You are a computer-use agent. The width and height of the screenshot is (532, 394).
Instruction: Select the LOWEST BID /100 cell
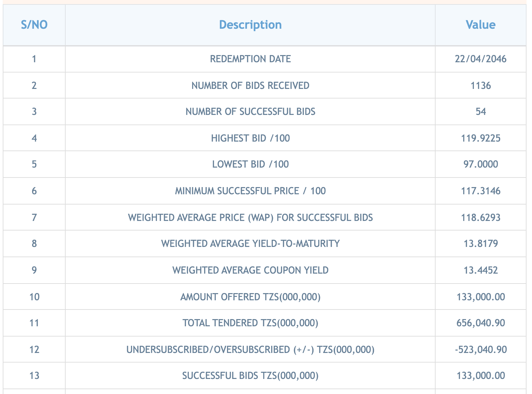[x=250, y=164]
